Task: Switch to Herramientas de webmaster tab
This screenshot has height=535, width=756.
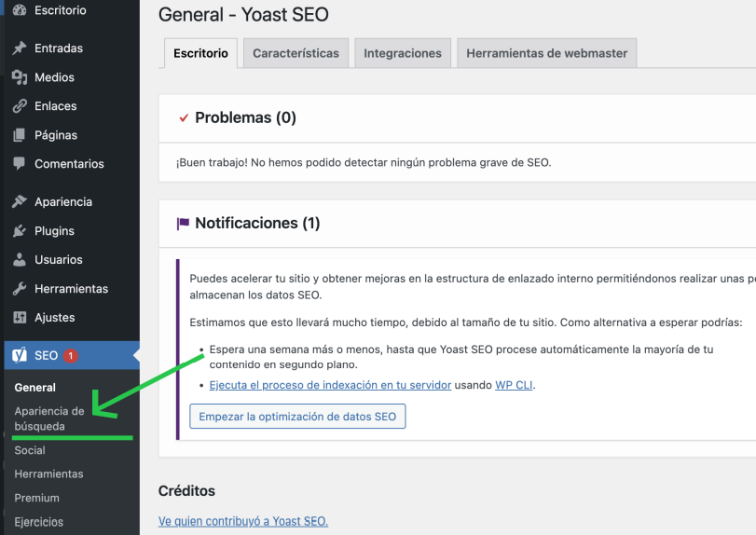Action: (547, 53)
